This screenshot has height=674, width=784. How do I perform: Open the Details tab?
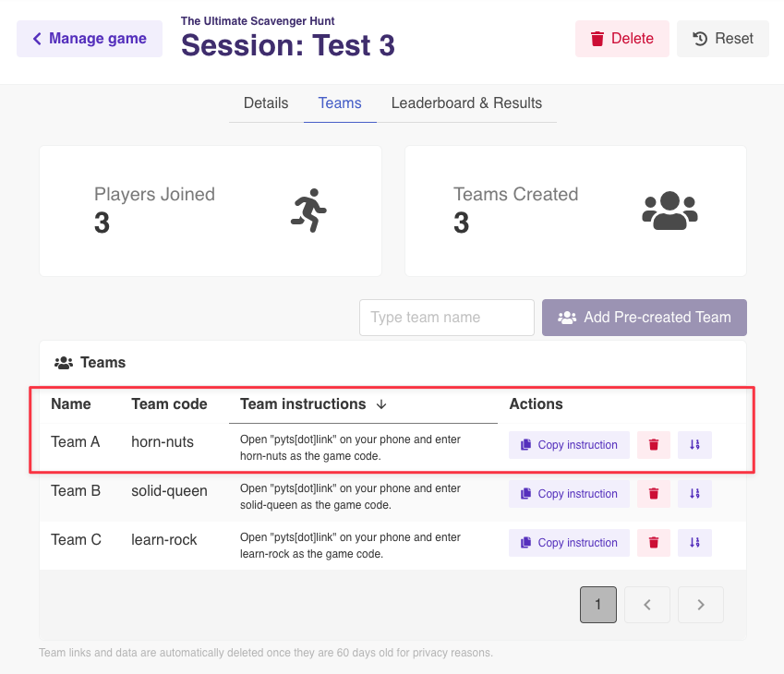click(265, 102)
